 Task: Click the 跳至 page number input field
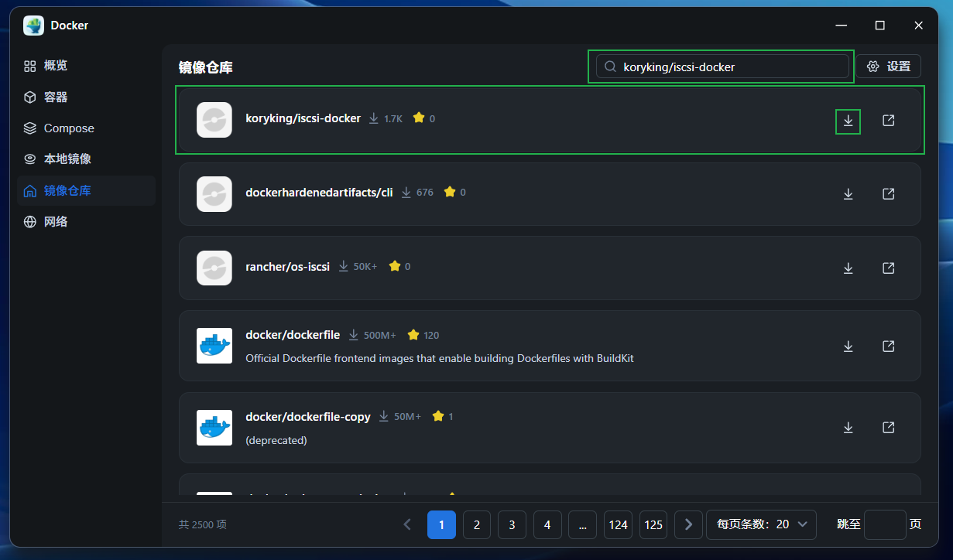tap(884, 524)
